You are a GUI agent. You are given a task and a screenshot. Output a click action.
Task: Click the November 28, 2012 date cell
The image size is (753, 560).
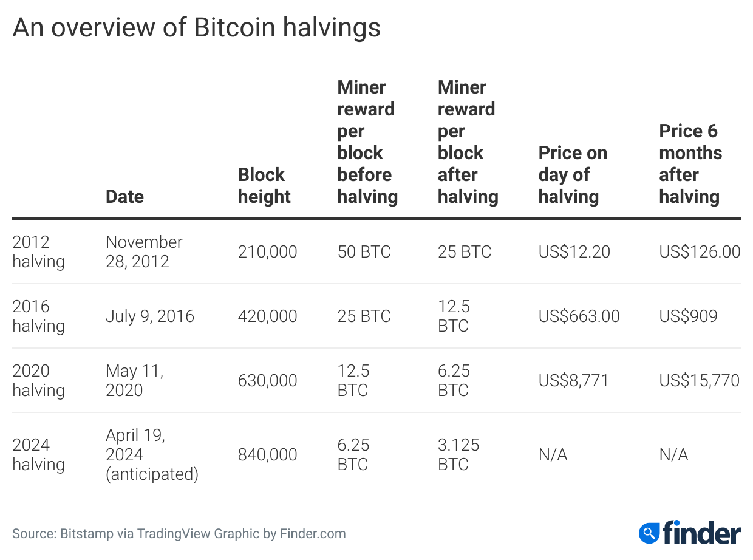144,251
